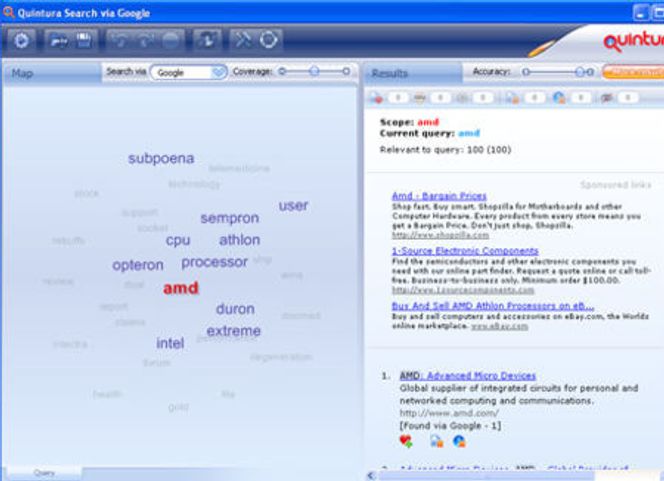Click the round stop icon in the toolbar
Screen dimensions: 664x481
pyautogui.click(x=171, y=41)
